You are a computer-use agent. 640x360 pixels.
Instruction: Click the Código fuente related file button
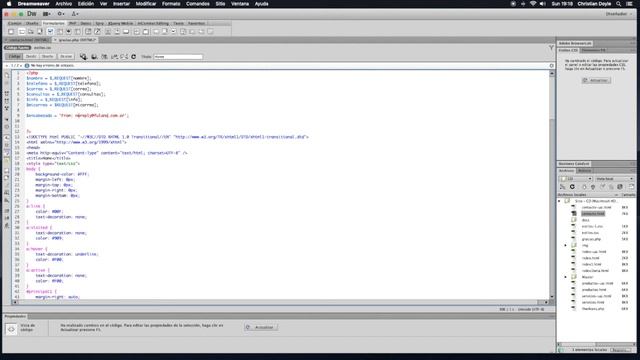pyautogui.click(x=18, y=48)
